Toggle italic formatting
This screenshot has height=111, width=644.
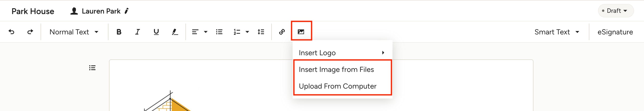click(x=137, y=32)
